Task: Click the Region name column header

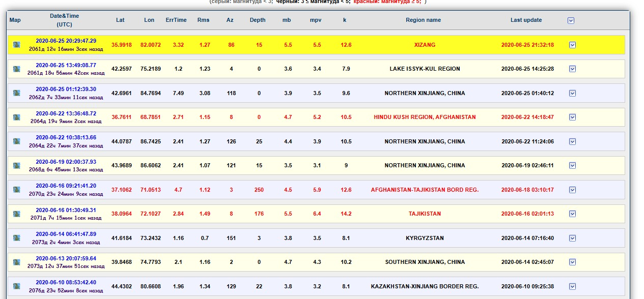Action: (423, 20)
